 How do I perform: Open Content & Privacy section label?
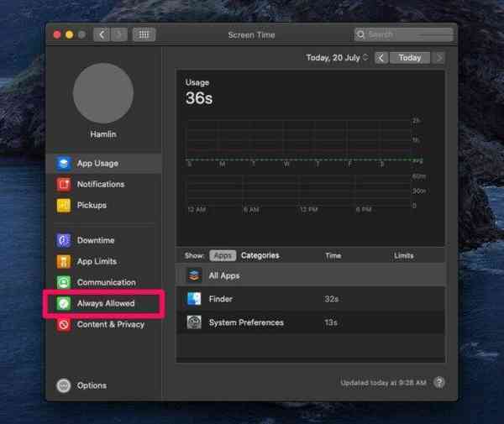[111, 324]
